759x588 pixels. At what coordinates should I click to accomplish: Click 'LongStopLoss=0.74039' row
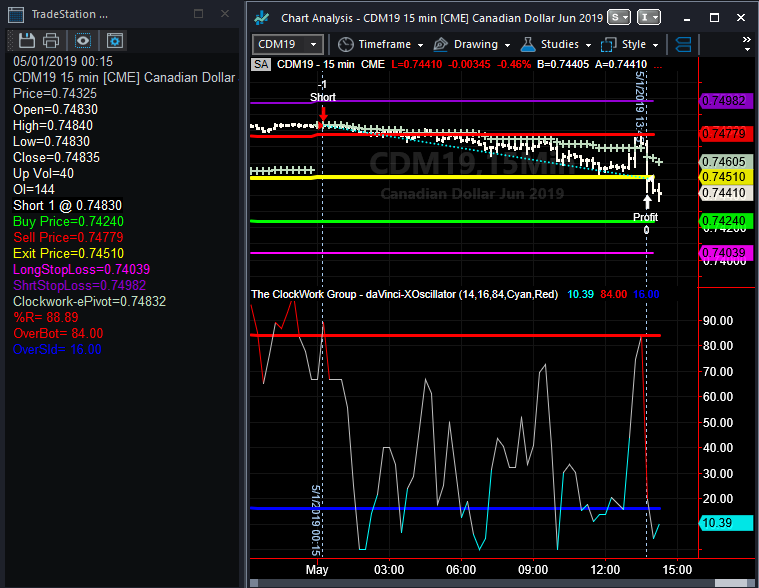pos(81,269)
